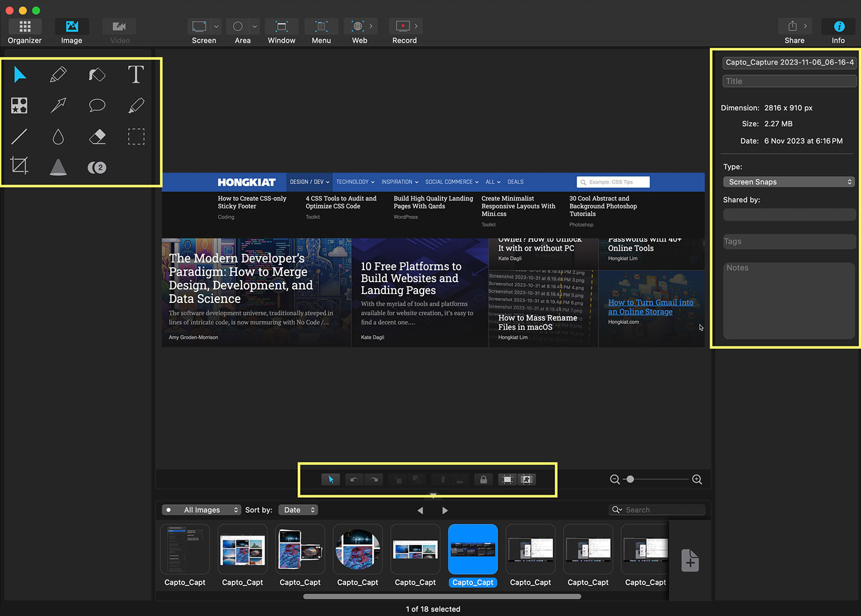This screenshot has height=616, width=861.
Task: Select the speech bubble Callout tool
Action: click(x=97, y=106)
